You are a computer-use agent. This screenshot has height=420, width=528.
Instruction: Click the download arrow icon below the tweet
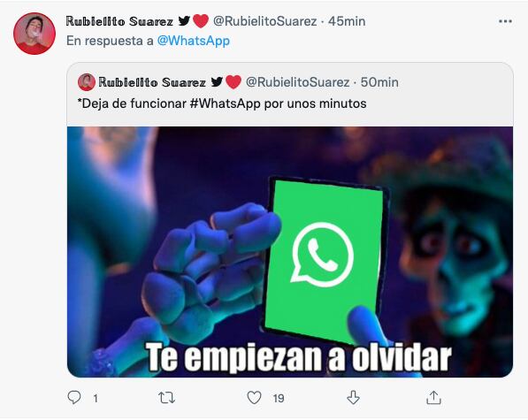(x=353, y=397)
